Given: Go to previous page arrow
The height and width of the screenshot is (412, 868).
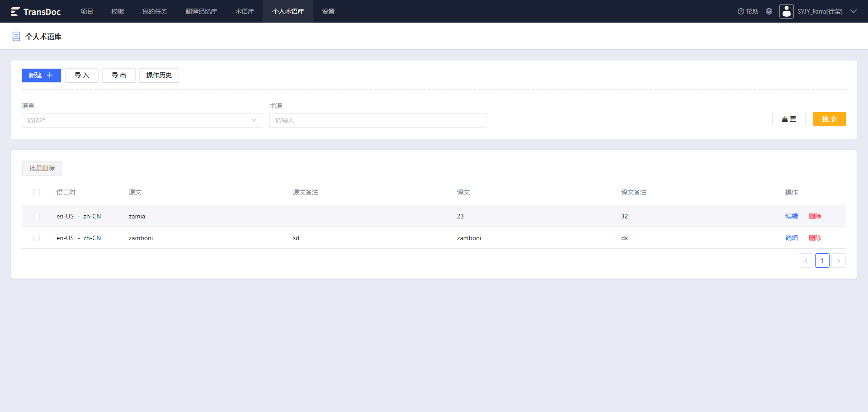Looking at the screenshot, I should coord(806,260).
